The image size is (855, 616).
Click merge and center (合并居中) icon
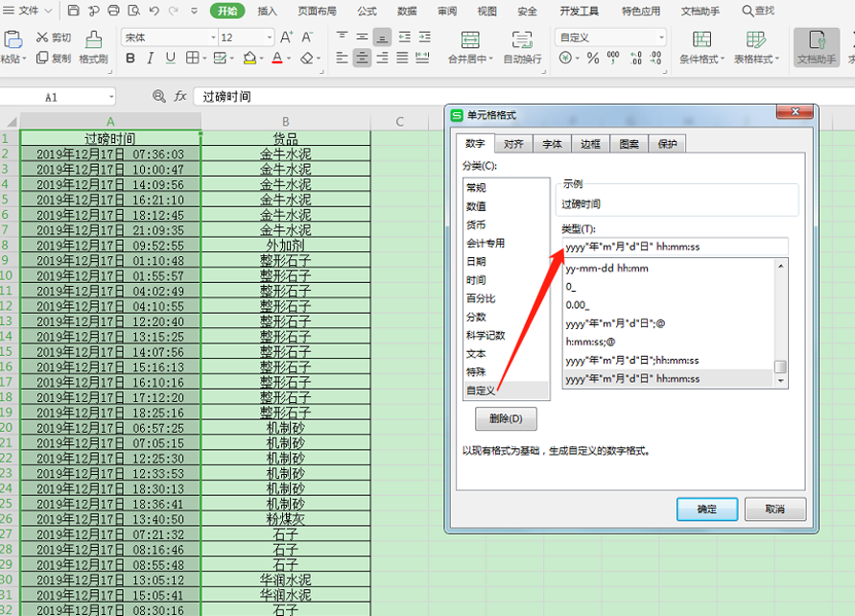(x=470, y=40)
